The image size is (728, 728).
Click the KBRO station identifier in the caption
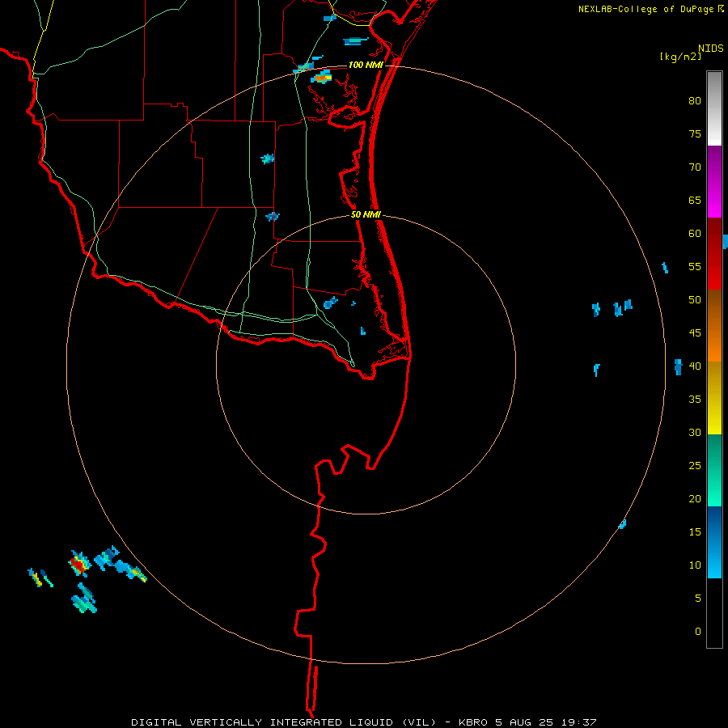coord(472,722)
